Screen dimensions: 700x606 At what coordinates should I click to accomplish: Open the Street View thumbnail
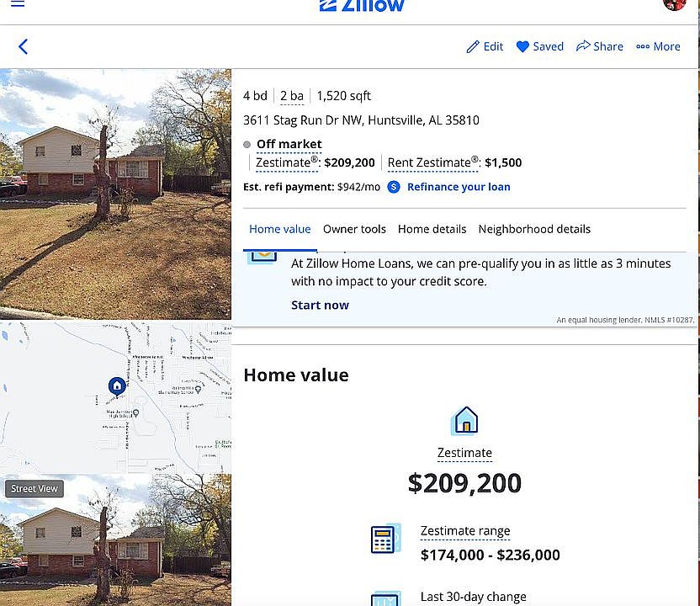click(34, 488)
